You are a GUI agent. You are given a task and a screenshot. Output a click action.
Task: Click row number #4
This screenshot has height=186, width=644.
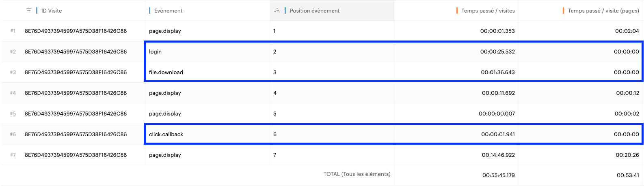pos(13,93)
